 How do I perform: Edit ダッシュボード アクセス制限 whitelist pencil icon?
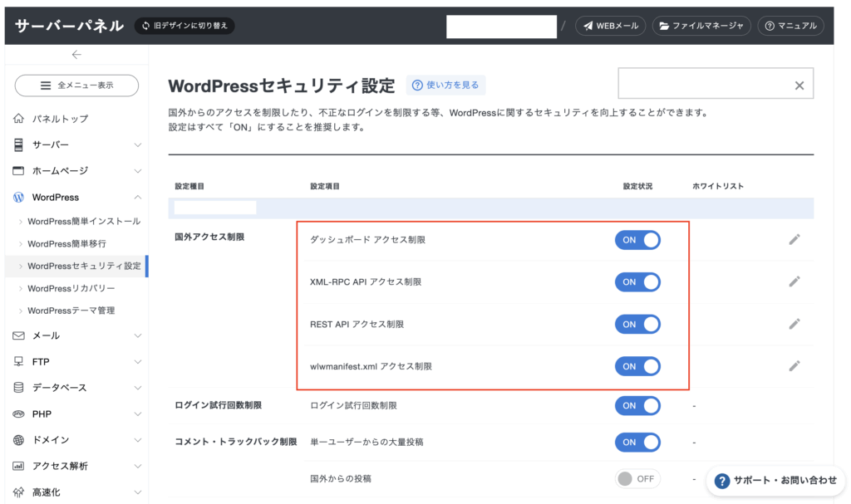tap(794, 239)
